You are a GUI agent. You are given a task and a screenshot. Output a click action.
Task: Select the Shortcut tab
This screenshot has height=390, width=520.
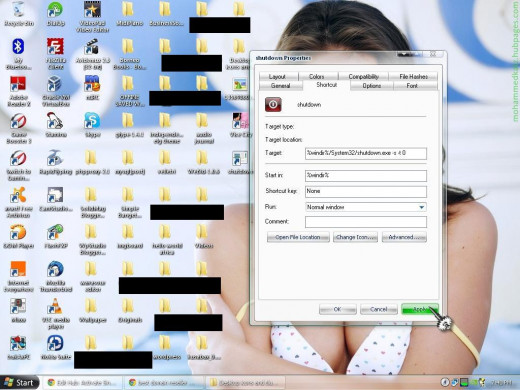click(x=327, y=85)
